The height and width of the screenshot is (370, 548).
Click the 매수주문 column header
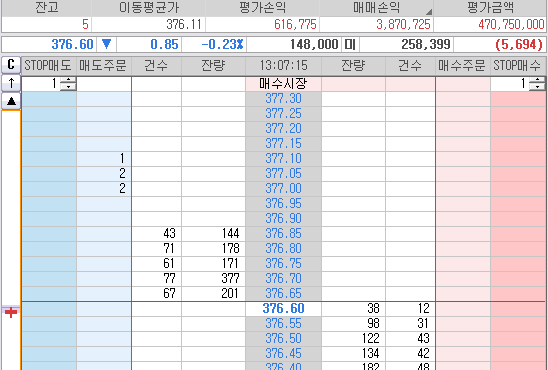(463, 65)
